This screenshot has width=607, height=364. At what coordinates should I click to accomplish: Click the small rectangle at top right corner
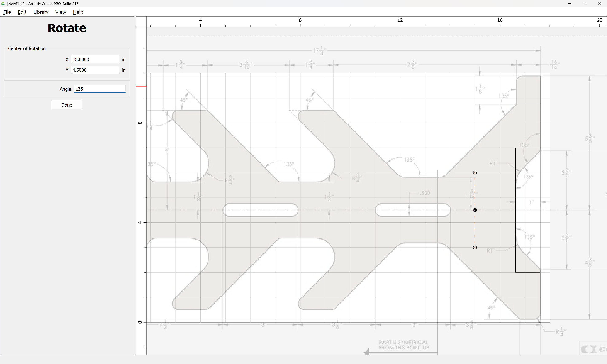[528, 90]
